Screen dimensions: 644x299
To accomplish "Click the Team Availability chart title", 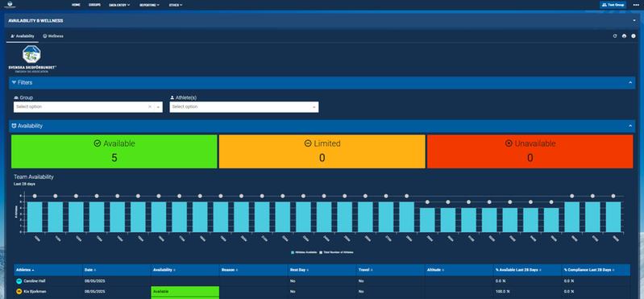I will 34,176.
